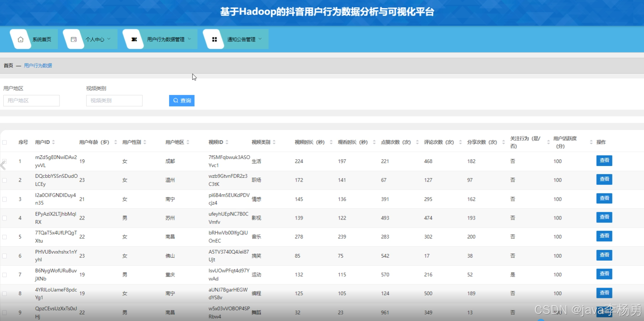Screen dimensions: 644x321
Task: Click the 序号 column header
Action: point(23,142)
